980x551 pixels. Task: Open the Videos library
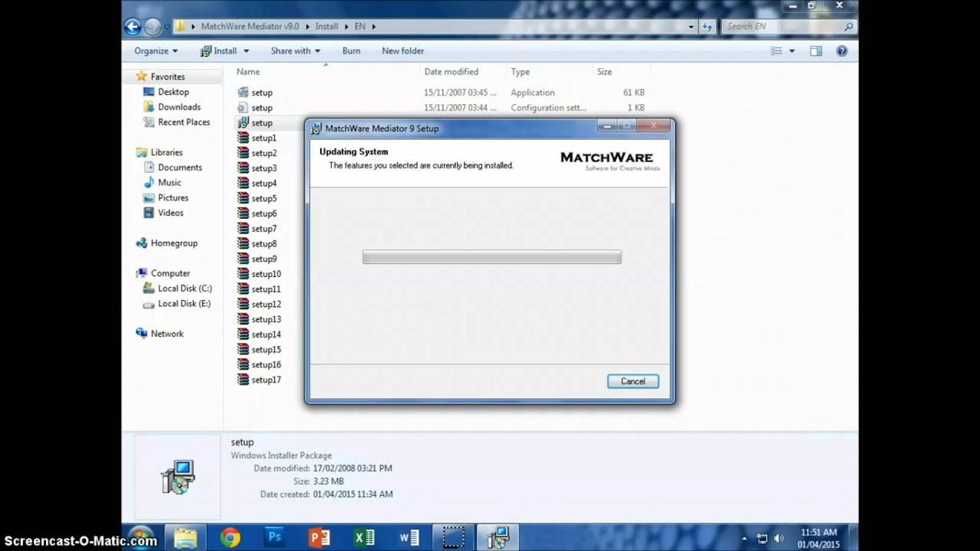click(x=171, y=213)
